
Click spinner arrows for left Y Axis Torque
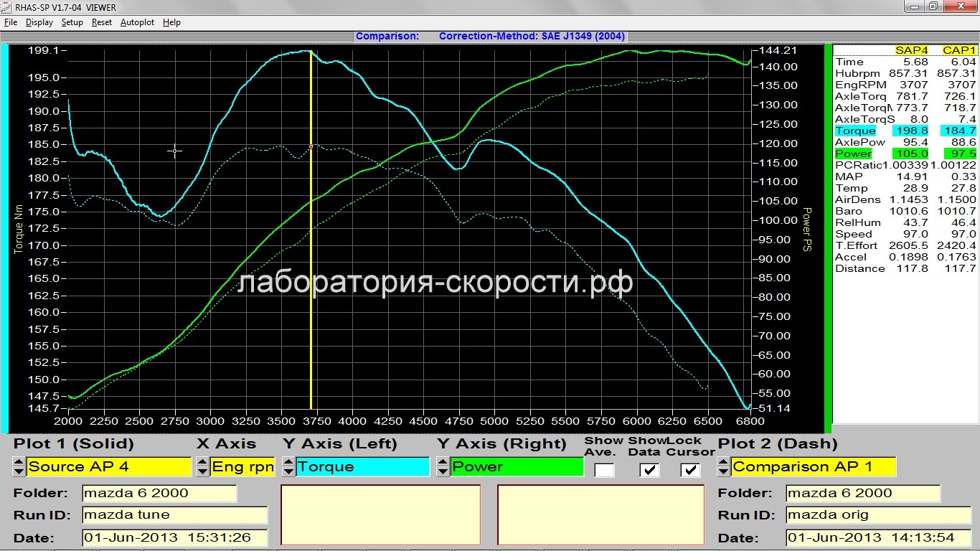(288, 466)
